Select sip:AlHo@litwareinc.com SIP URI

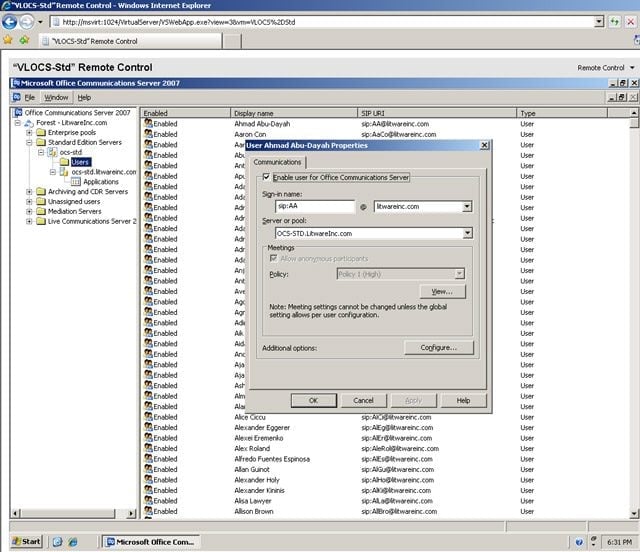click(x=398, y=480)
